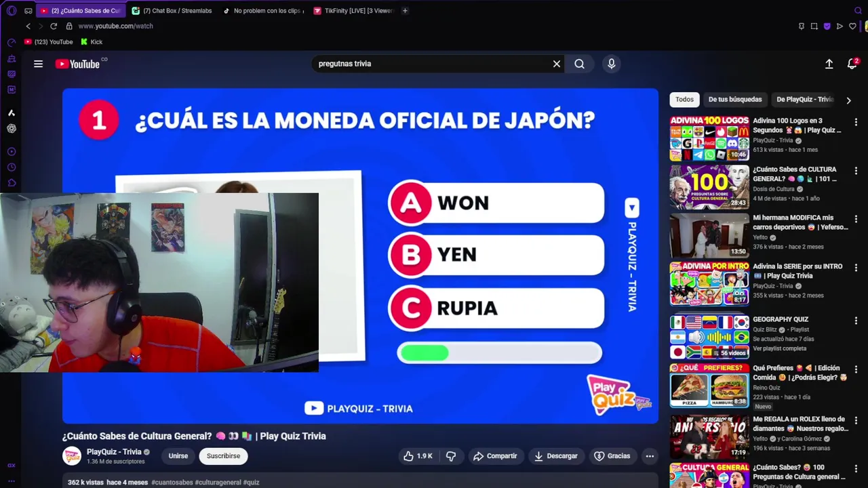Open PlayQuiz channel avatar under video
This screenshot has width=868, height=488.
[x=72, y=456]
